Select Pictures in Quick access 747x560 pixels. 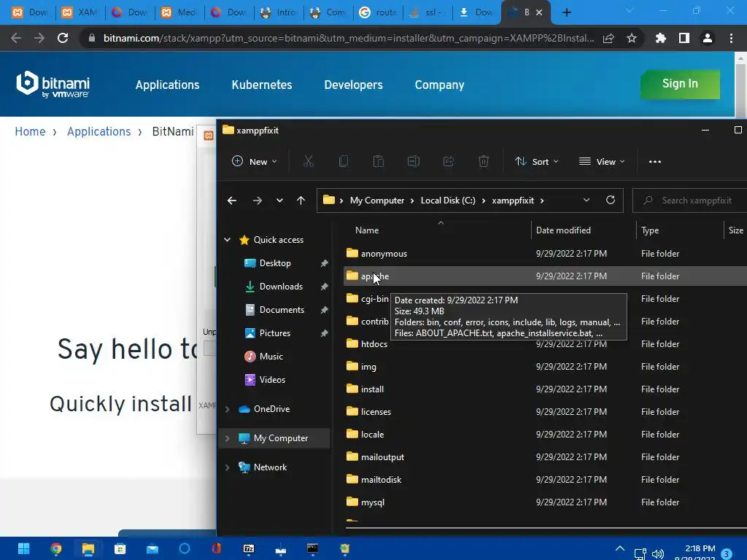pos(275,332)
